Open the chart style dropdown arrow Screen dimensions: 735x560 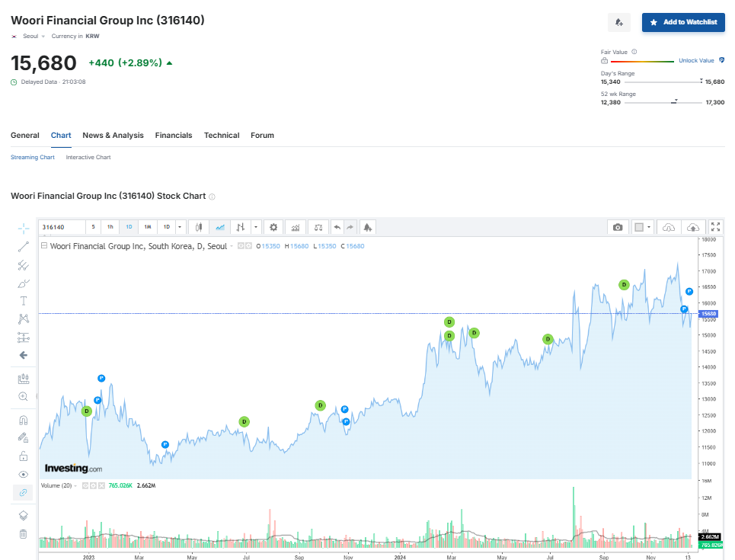click(x=256, y=228)
